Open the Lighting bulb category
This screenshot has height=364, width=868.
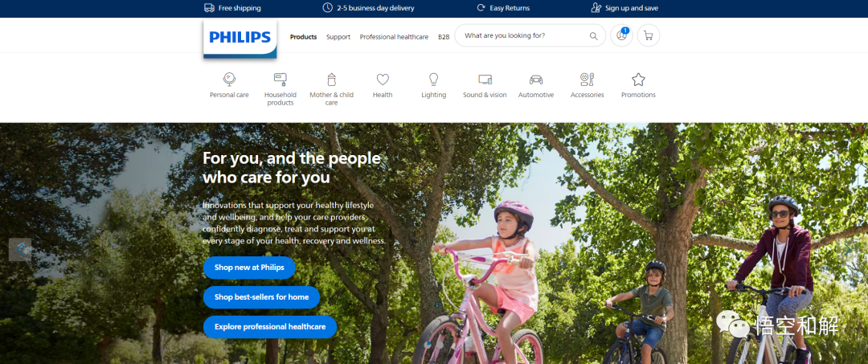[x=433, y=79]
